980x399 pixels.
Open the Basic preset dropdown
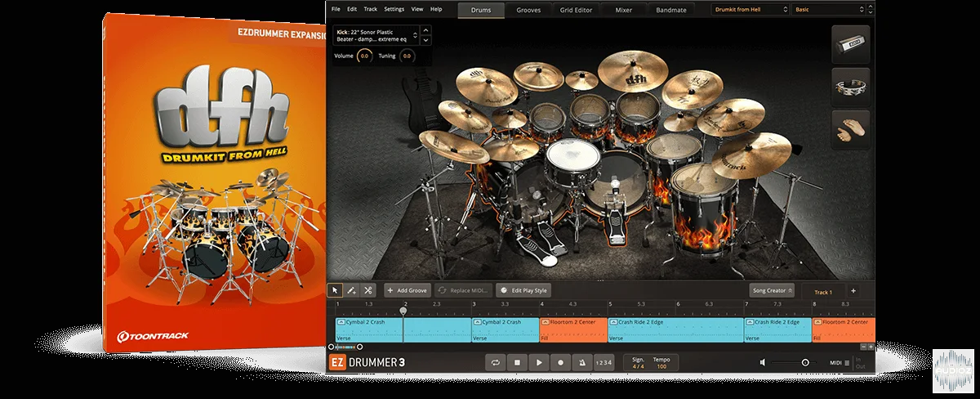[829, 10]
